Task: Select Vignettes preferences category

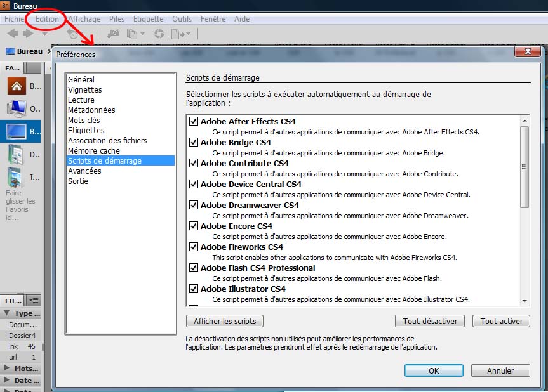Action: (85, 89)
